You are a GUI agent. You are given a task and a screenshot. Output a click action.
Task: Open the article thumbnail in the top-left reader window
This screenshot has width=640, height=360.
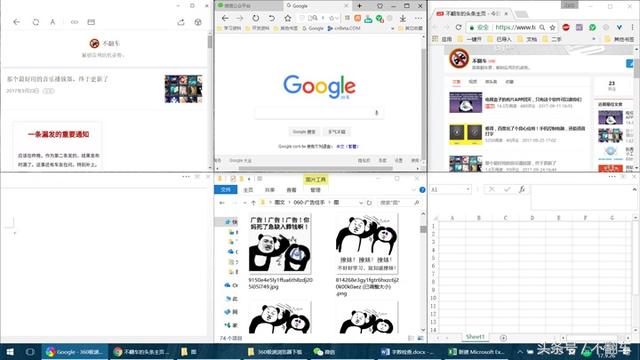[183, 89]
